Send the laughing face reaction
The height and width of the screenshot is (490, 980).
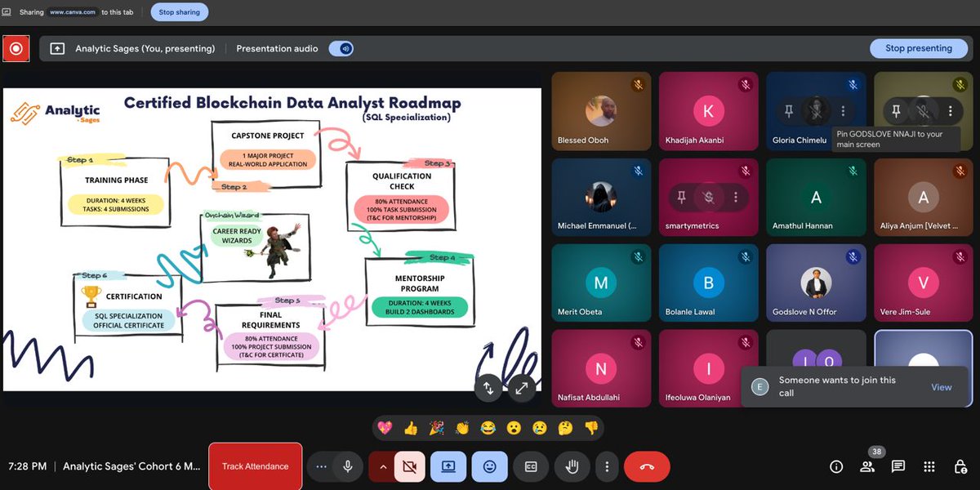point(488,427)
